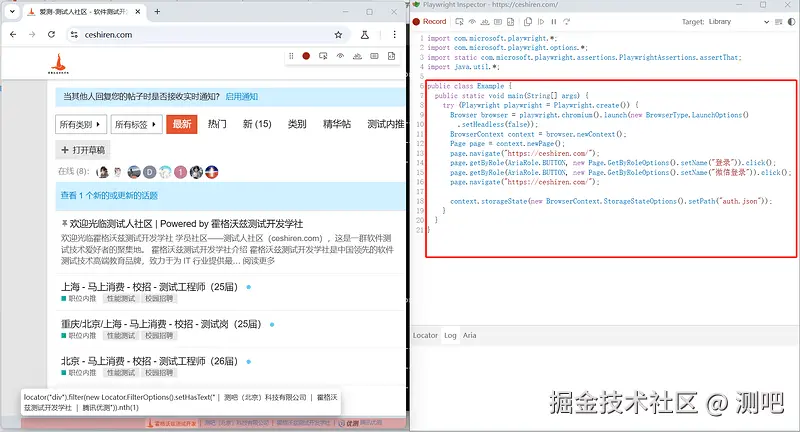The height and width of the screenshot is (432, 800).
Task: Select the 最新 tab
Action: [182, 124]
